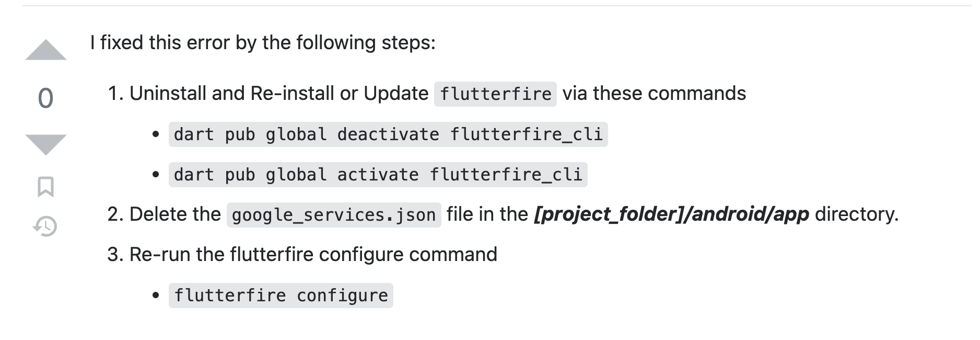The width and height of the screenshot is (980, 340).
Task: Click 'Re-run the flutterfire configure command' step
Action: [313, 255]
